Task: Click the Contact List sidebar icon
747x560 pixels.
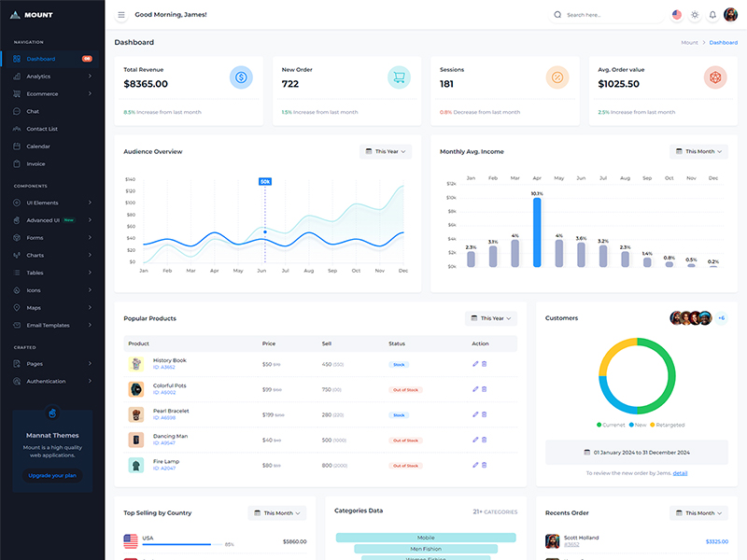Action: point(17,129)
